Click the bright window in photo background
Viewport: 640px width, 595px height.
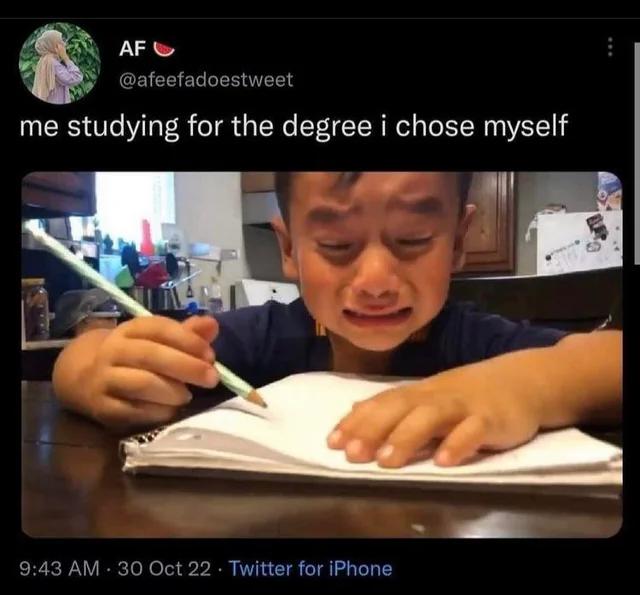point(135,206)
